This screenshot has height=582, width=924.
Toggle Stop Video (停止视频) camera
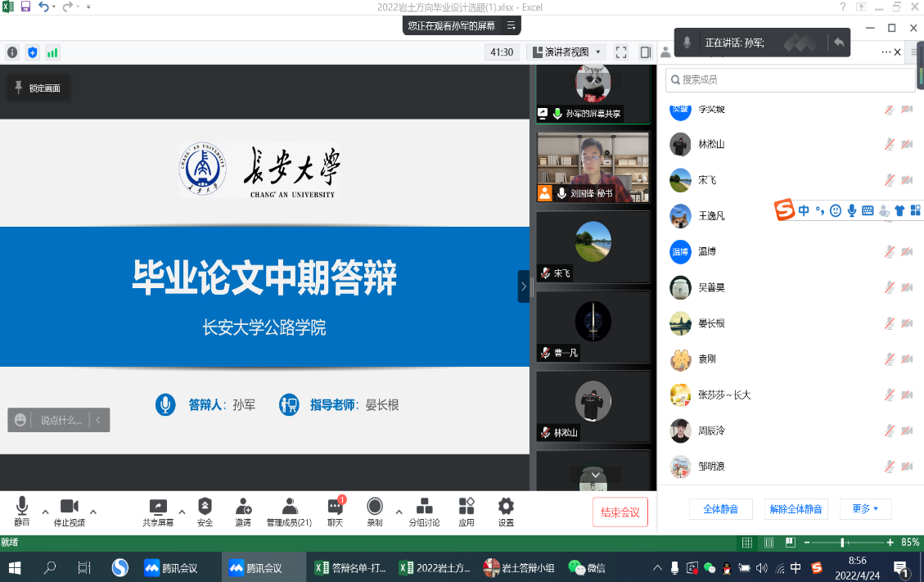pos(69,507)
